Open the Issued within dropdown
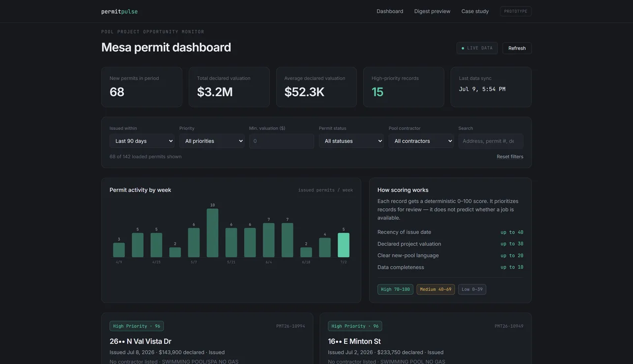Screen dimensions: 633x364 click(142, 141)
